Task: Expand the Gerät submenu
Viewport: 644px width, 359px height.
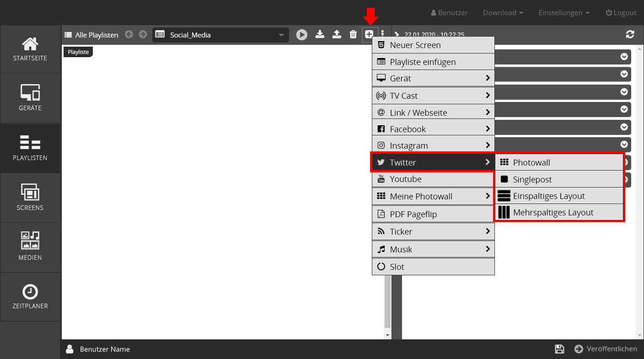Action: coord(433,78)
